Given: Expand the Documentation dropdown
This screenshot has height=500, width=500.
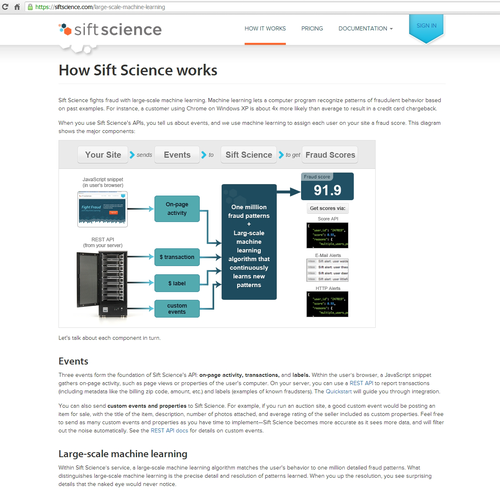Looking at the screenshot, I should tap(365, 29).
